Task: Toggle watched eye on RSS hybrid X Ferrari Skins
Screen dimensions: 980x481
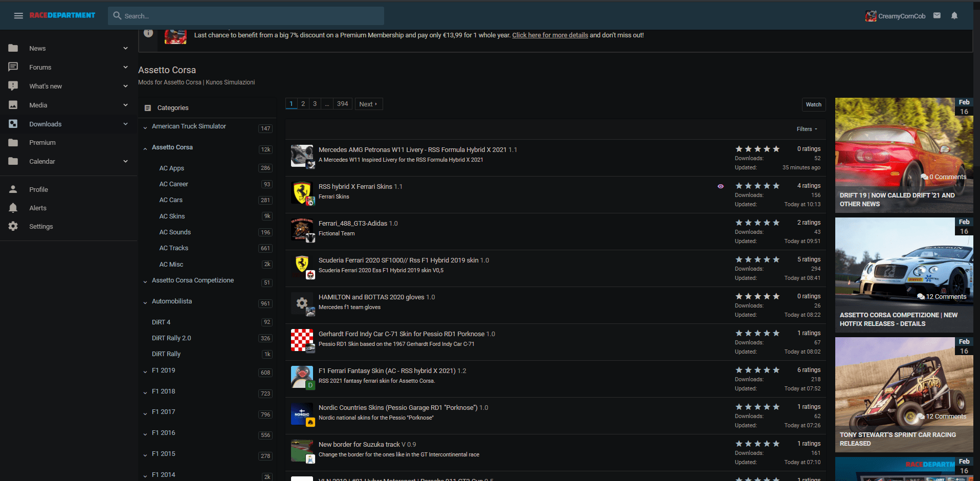Action: click(x=721, y=186)
